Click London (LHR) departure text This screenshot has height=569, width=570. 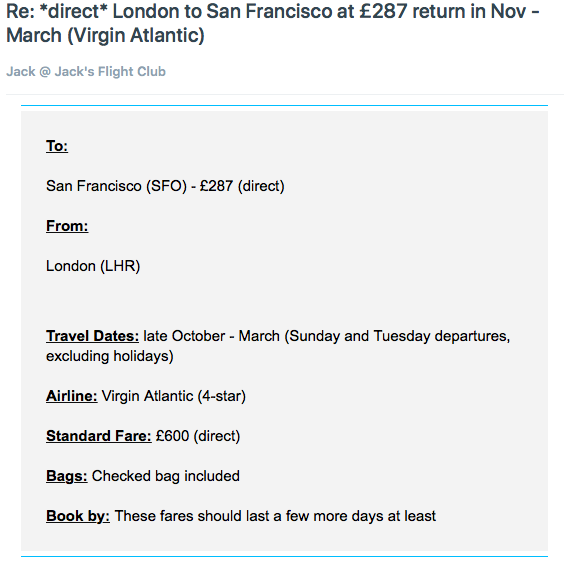point(93,266)
